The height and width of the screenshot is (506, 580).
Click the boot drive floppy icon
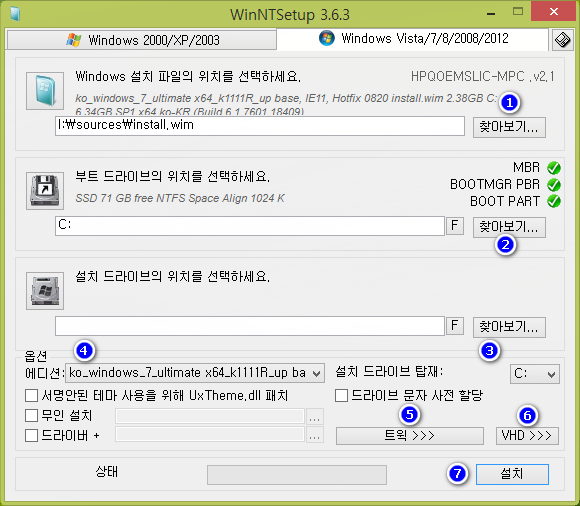(45, 191)
